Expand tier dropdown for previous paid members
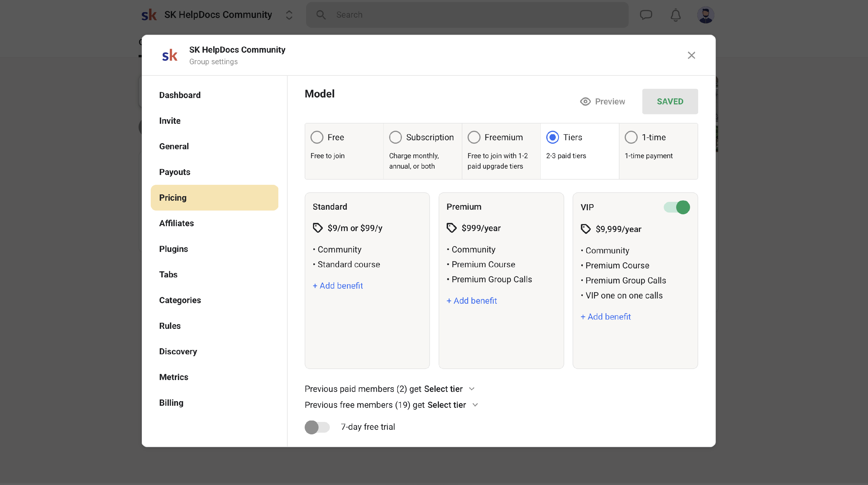Screen dimensions: 868x485 pos(471,389)
